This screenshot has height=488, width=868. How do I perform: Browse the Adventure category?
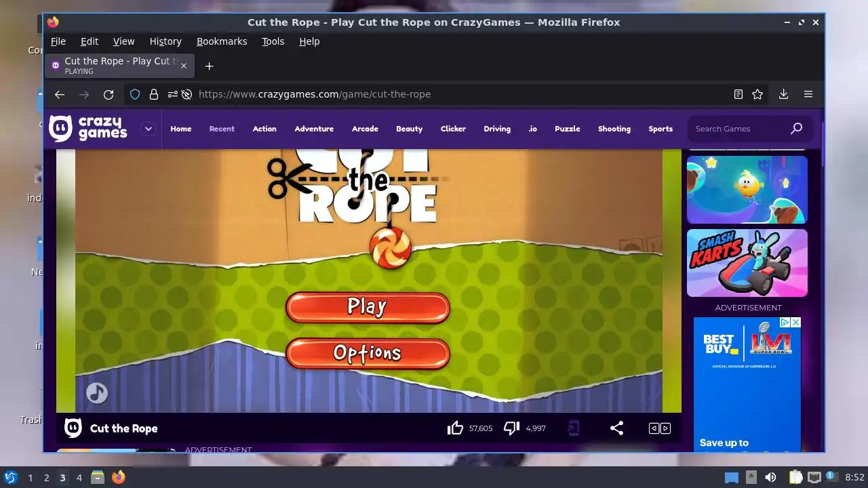click(314, 129)
